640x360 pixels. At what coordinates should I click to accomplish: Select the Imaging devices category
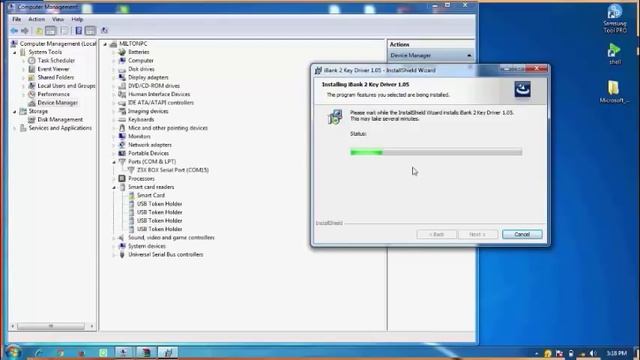click(148, 111)
